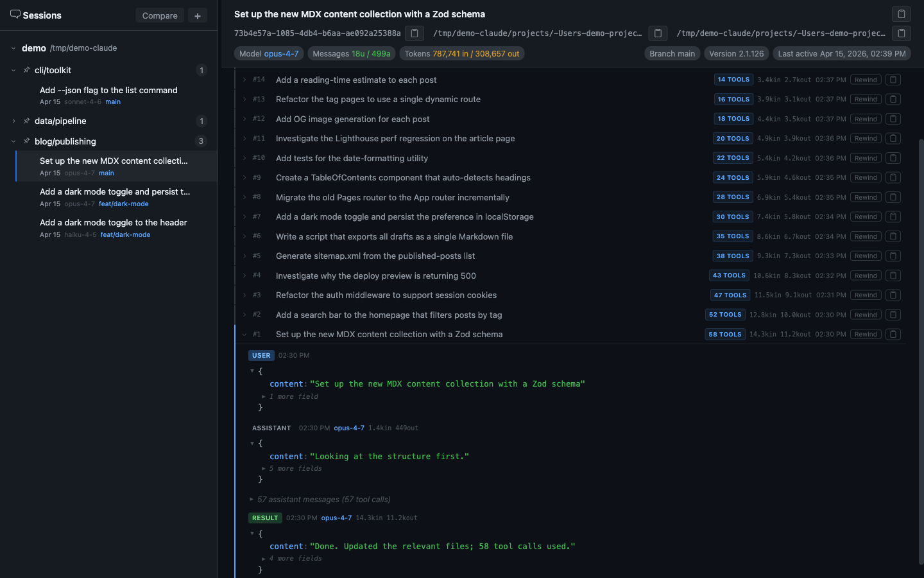Collapse the cli/toolkit folder
This screenshot has height=578, width=924.
coord(13,70)
